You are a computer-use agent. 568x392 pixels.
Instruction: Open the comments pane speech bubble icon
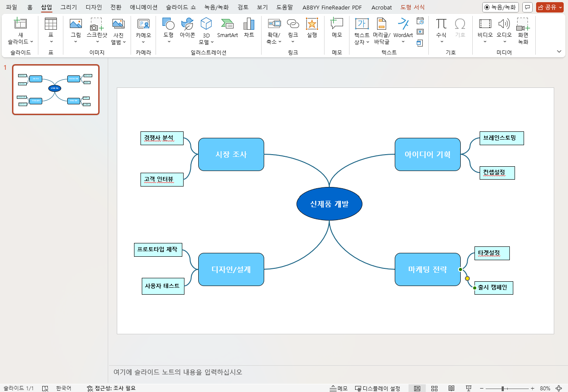[527, 7]
